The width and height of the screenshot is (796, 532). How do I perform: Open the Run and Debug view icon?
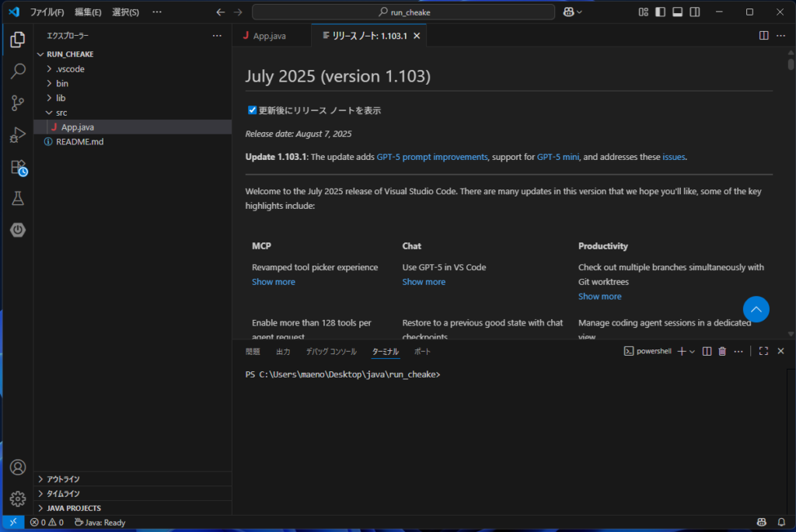click(18, 135)
